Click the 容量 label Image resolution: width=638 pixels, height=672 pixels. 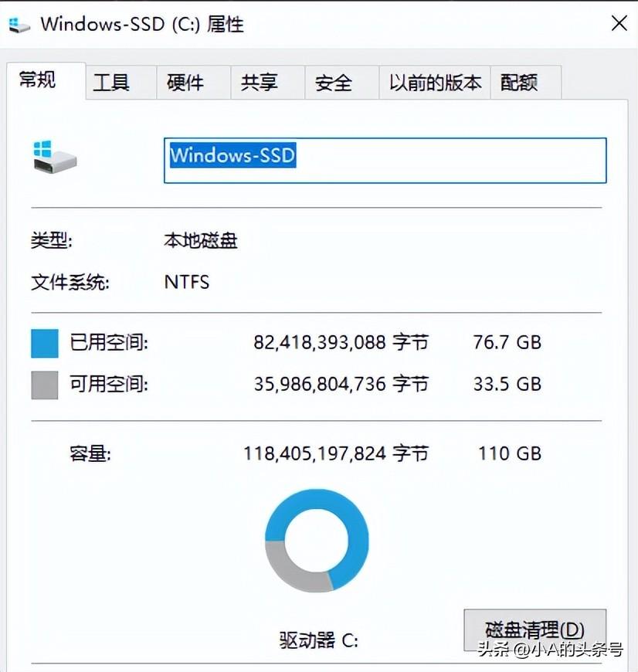90,453
